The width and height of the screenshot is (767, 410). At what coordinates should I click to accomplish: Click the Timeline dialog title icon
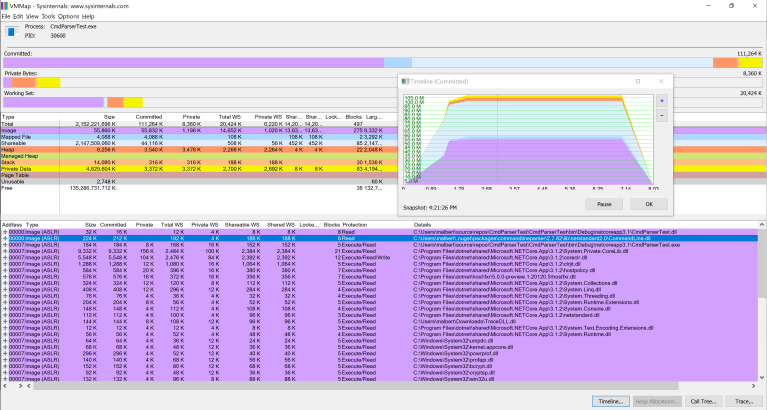point(404,81)
